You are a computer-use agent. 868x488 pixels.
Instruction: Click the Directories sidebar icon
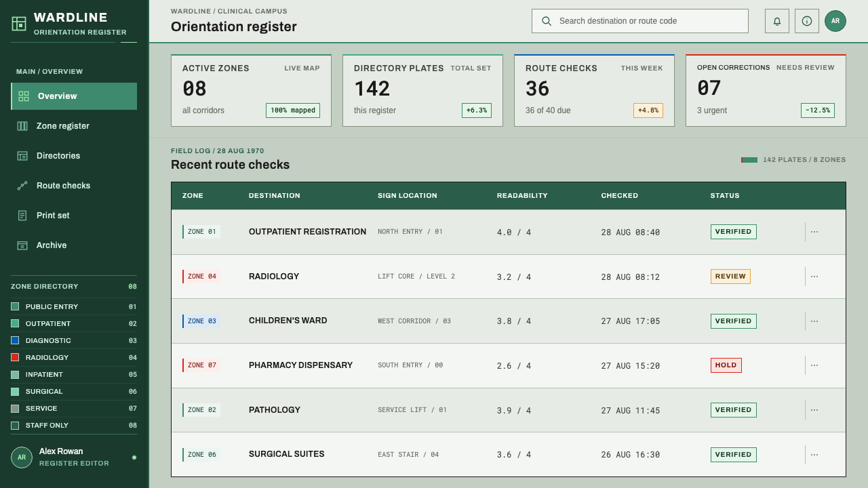pos(22,156)
